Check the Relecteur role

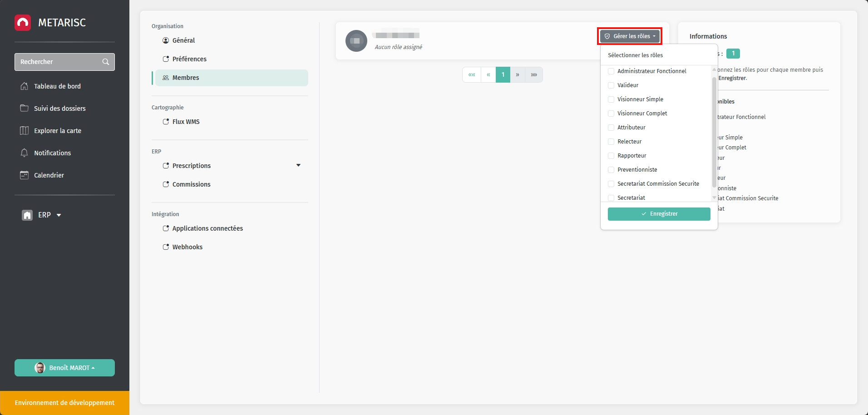(611, 142)
